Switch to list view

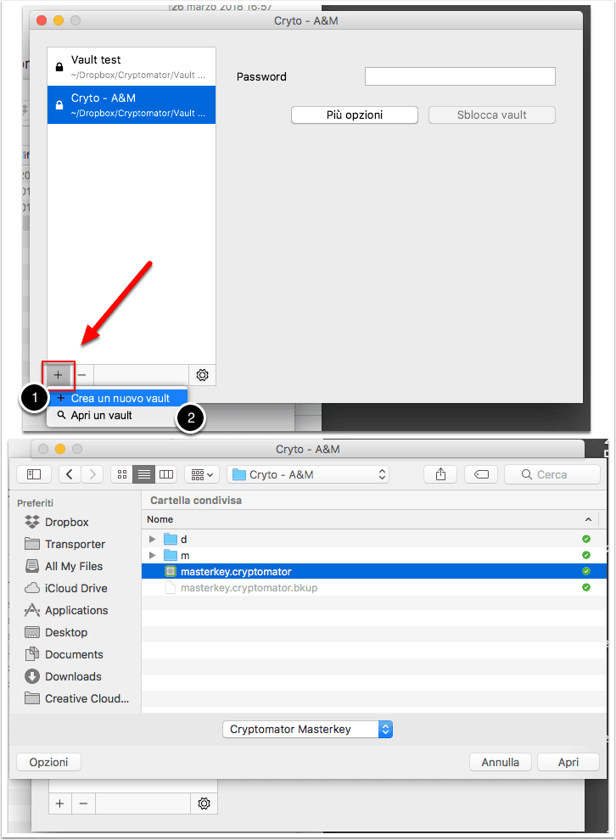(x=144, y=474)
